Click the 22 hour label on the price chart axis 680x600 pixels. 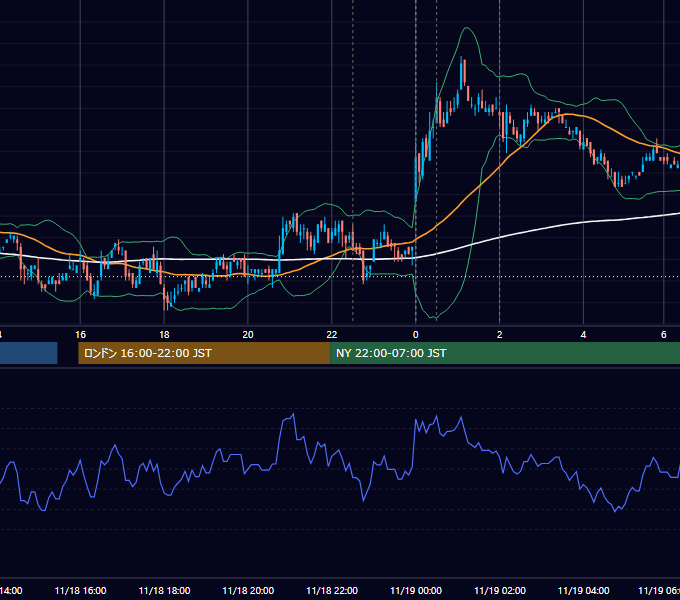click(x=331, y=335)
